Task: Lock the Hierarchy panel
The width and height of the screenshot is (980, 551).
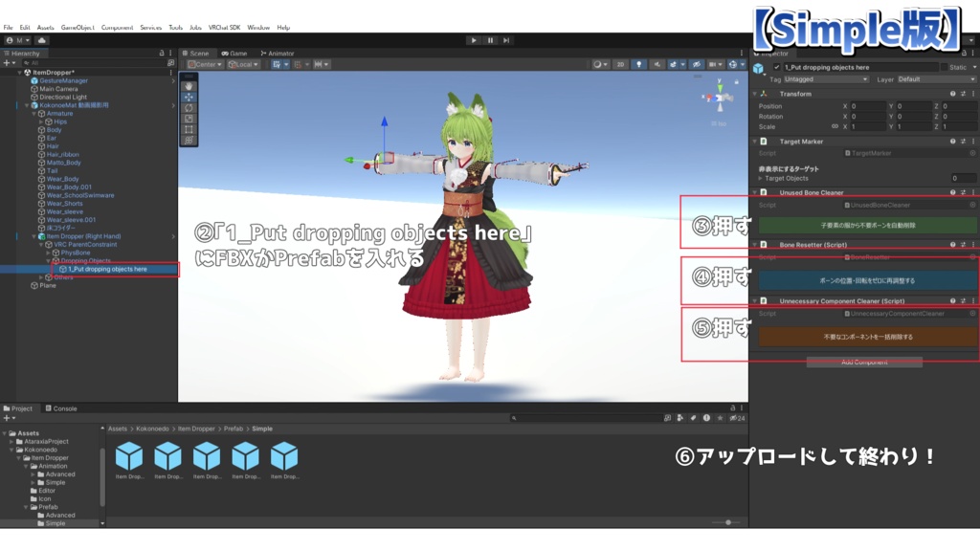Action: coord(162,54)
